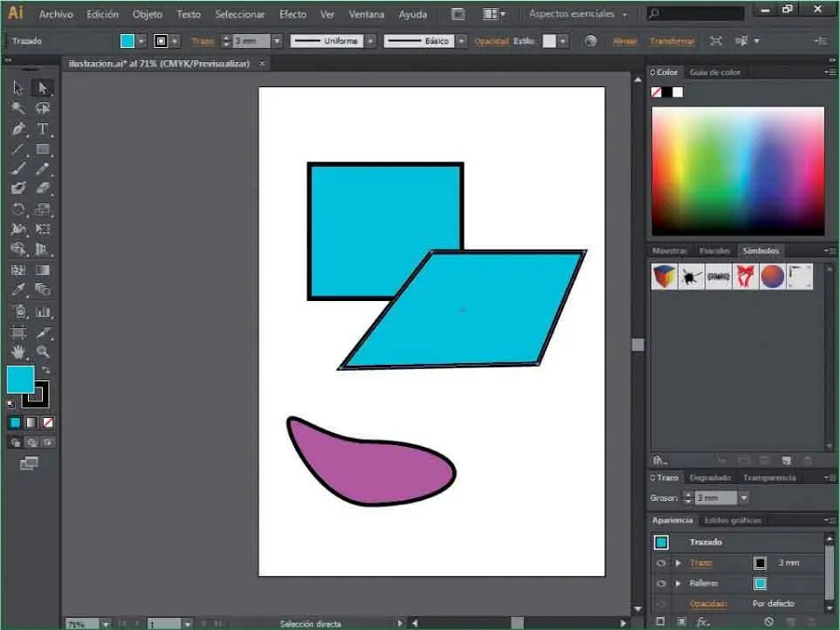The width and height of the screenshot is (840, 630).
Task: Toggle visibility of Opacidad in Apariencia
Action: pos(661,603)
